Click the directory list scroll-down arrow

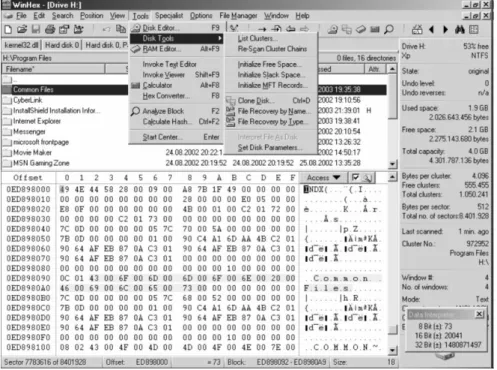[x=393, y=164]
